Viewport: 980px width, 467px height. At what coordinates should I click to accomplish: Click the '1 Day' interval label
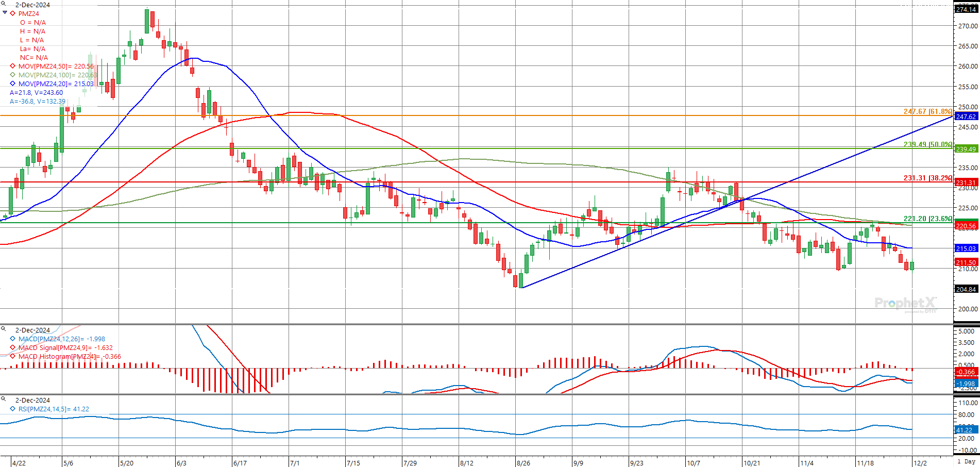click(966, 462)
